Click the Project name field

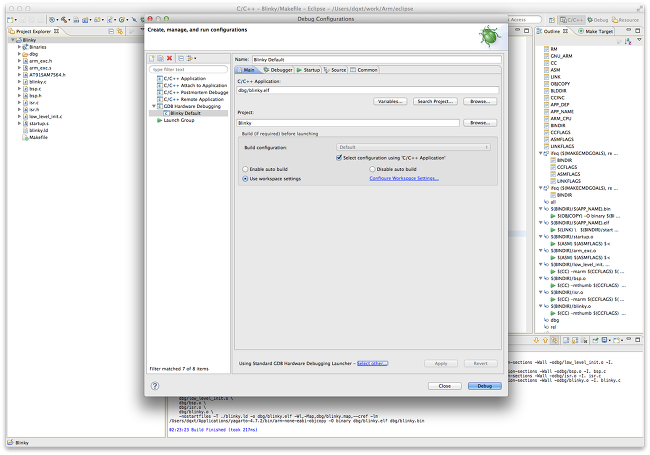(348, 123)
